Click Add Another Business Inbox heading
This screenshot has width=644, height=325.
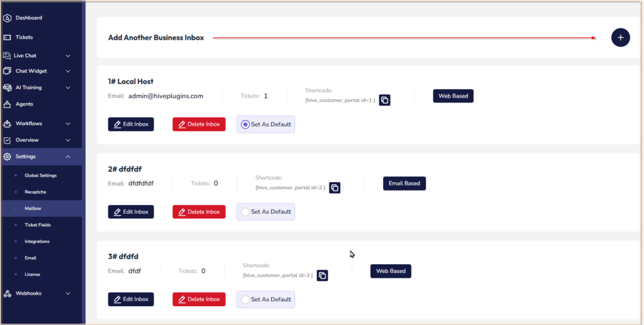pyautogui.click(x=156, y=38)
